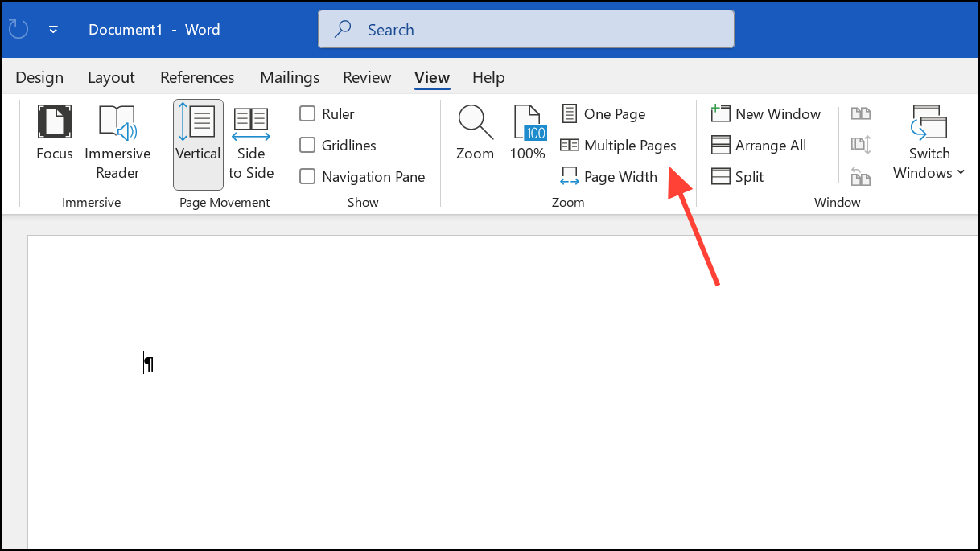This screenshot has width=980, height=551.
Task: Display One Page view
Action: click(x=603, y=113)
